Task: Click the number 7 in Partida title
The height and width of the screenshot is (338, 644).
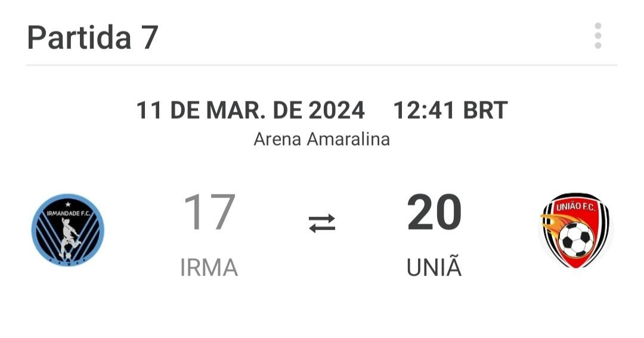Action: tap(150, 38)
